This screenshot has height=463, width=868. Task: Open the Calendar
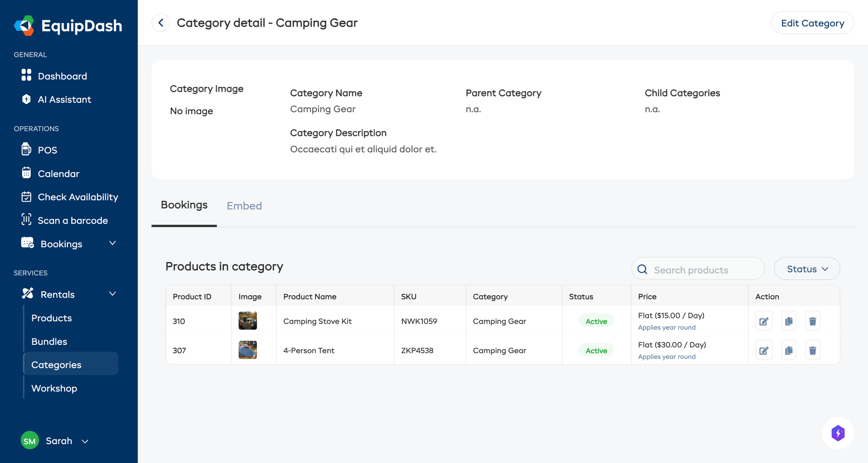(58, 173)
